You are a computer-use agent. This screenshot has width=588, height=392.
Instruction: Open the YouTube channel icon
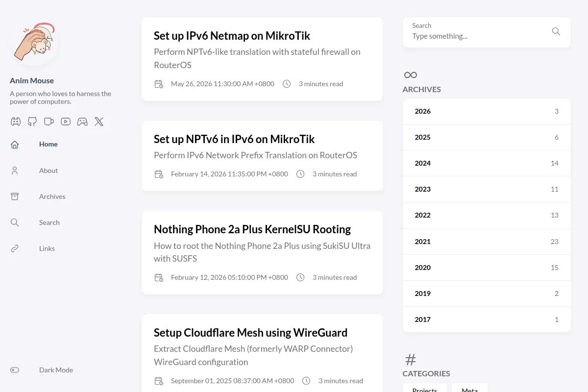[66, 122]
